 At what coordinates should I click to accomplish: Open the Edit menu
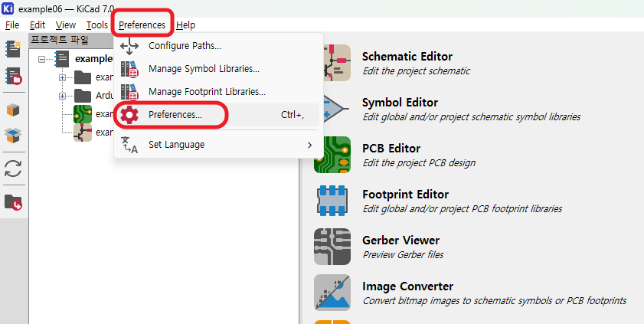coord(38,25)
